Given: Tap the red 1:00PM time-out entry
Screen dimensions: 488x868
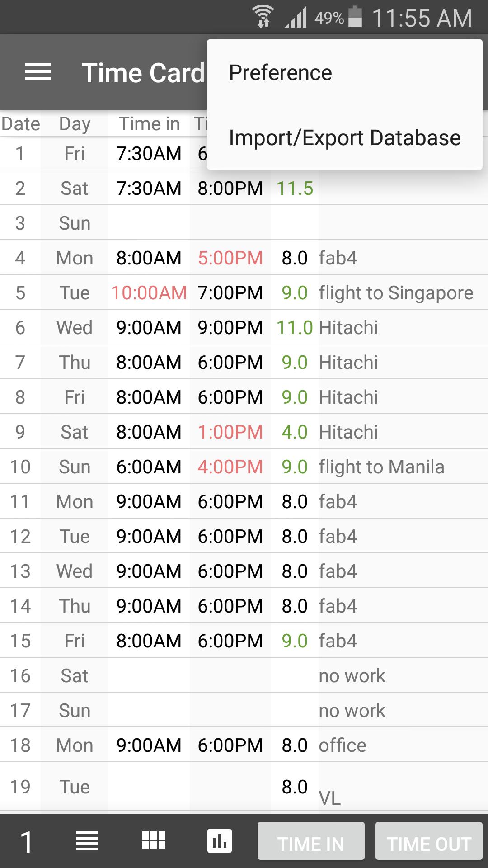Looking at the screenshot, I should 230,432.
